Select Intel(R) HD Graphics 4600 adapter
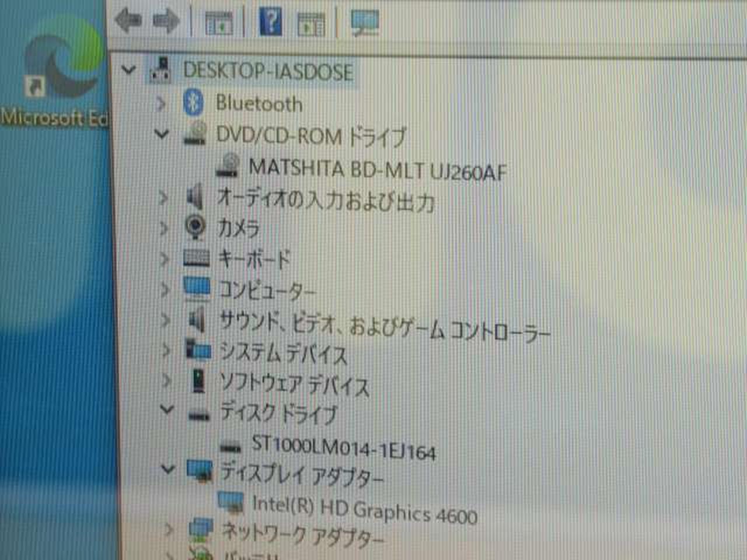This screenshot has height=560, width=747. [365, 509]
